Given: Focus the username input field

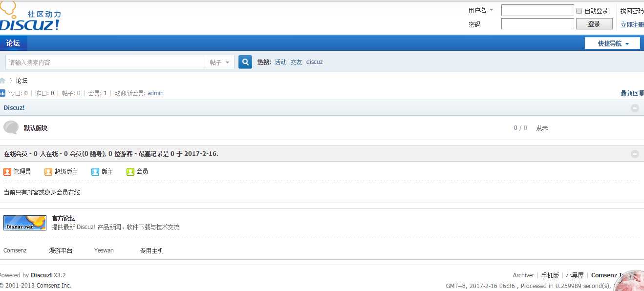Looking at the screenshot, I should [537, 10].
